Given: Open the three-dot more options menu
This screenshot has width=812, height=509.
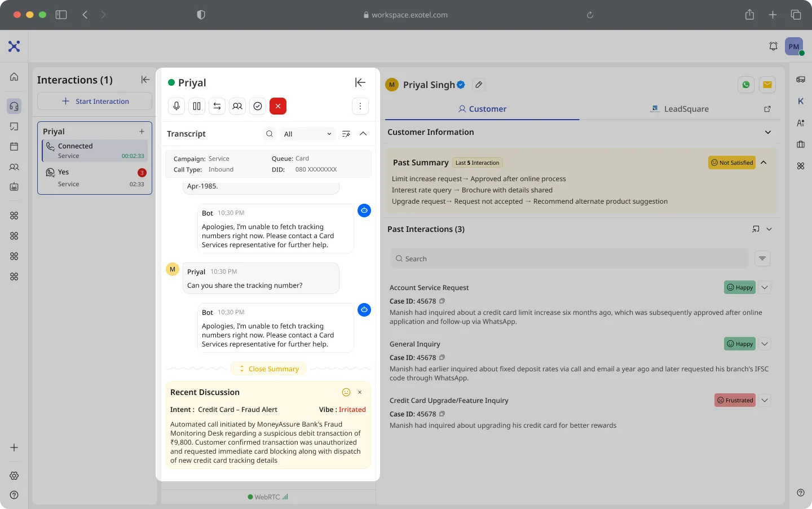Looking at the screenshot, I should [360, 106].
